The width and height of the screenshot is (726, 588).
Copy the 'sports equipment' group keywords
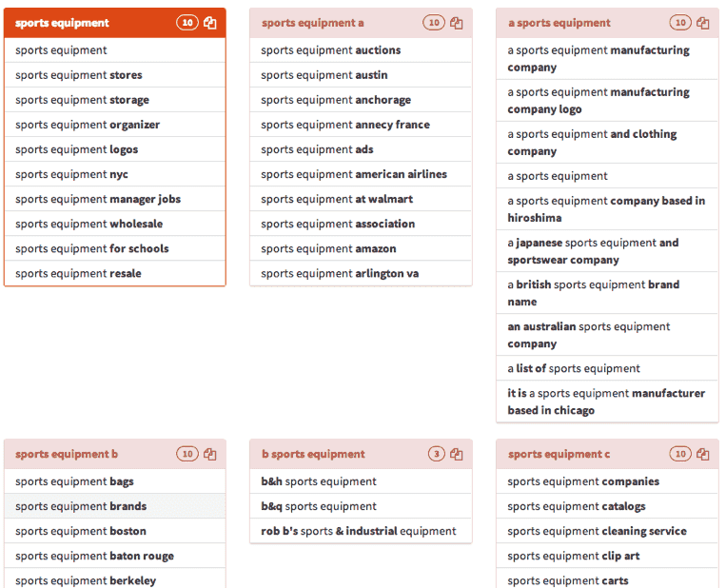click(x=209, y=23)
